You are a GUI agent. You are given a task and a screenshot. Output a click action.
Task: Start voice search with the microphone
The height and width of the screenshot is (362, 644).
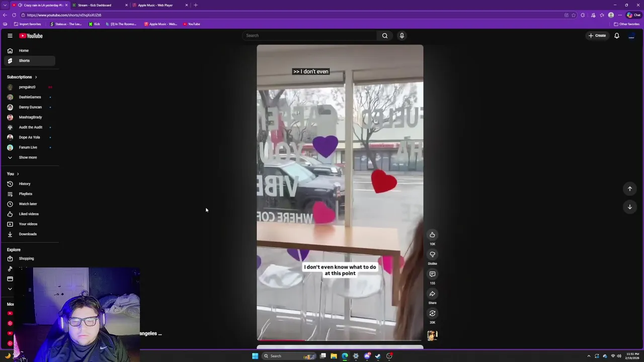click(x=401, y=36)
